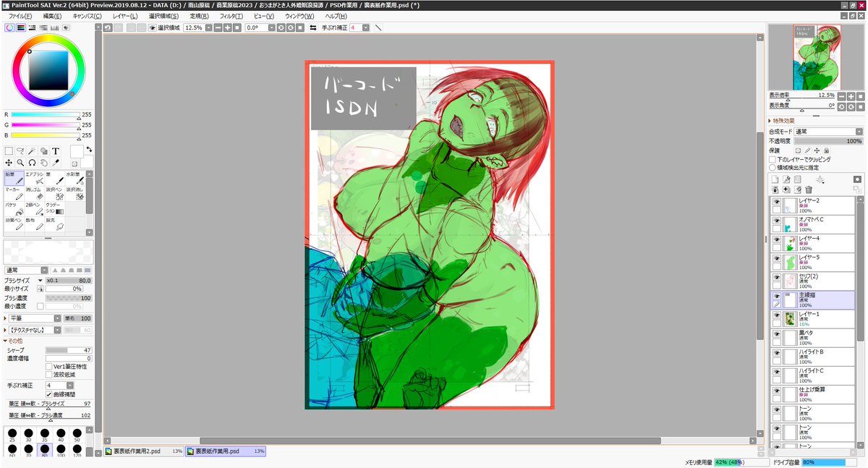Screen dimensions: 868x468
Task: Switch to color wheel panel icon
Action: [x=9, y=27]
